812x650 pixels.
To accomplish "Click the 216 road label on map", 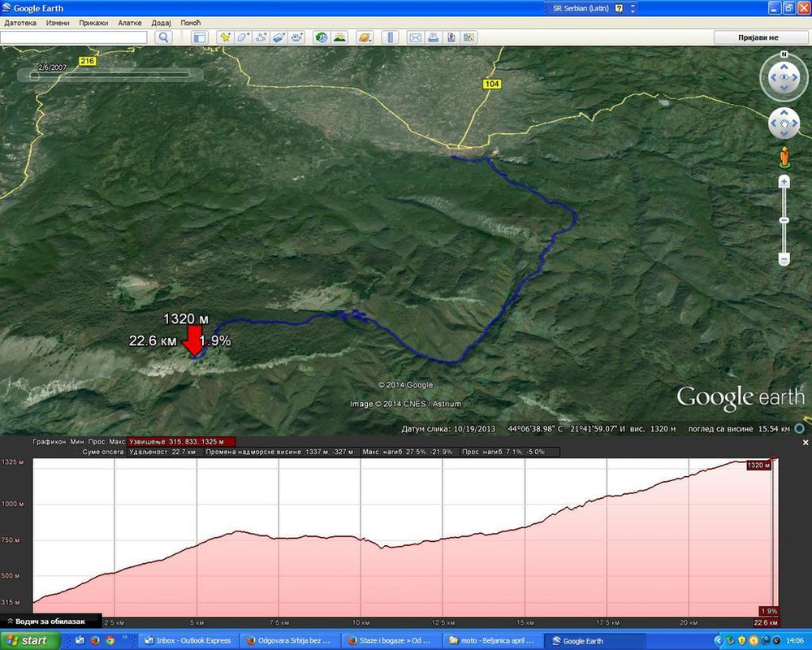I will click(87, 61).
